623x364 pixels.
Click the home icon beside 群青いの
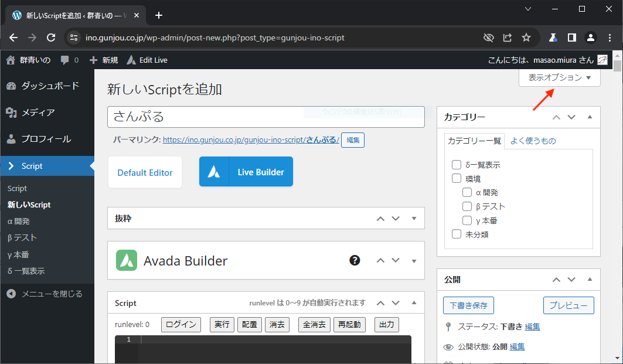11,60
